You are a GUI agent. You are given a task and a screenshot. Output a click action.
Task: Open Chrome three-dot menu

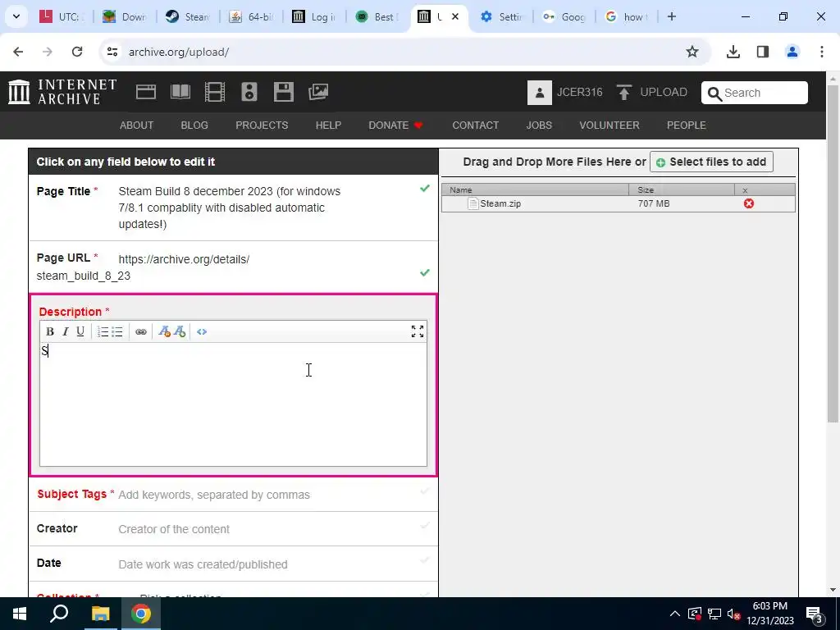821,52
